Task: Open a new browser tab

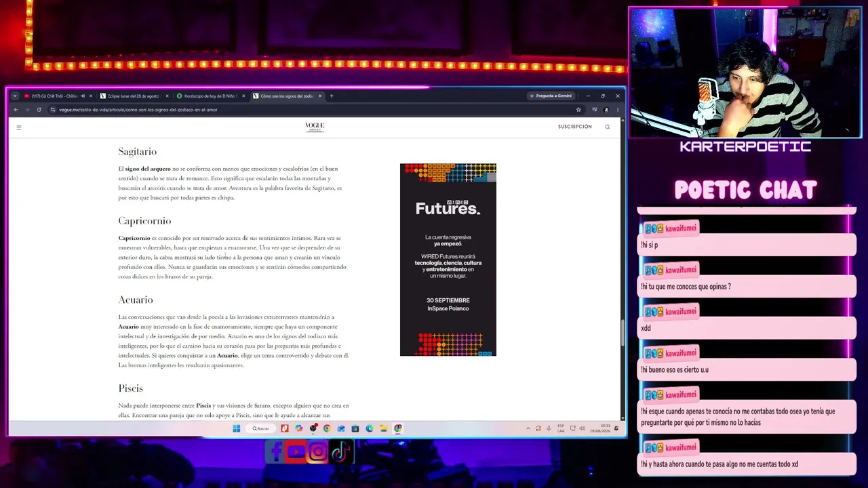Action: click(332, 96)
